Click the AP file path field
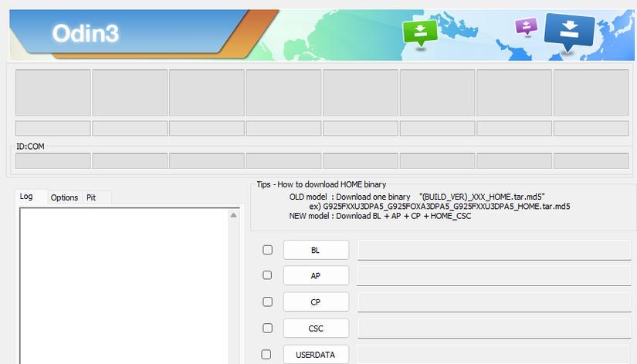Viewport: 637px width, 364px height. point(494,275)
